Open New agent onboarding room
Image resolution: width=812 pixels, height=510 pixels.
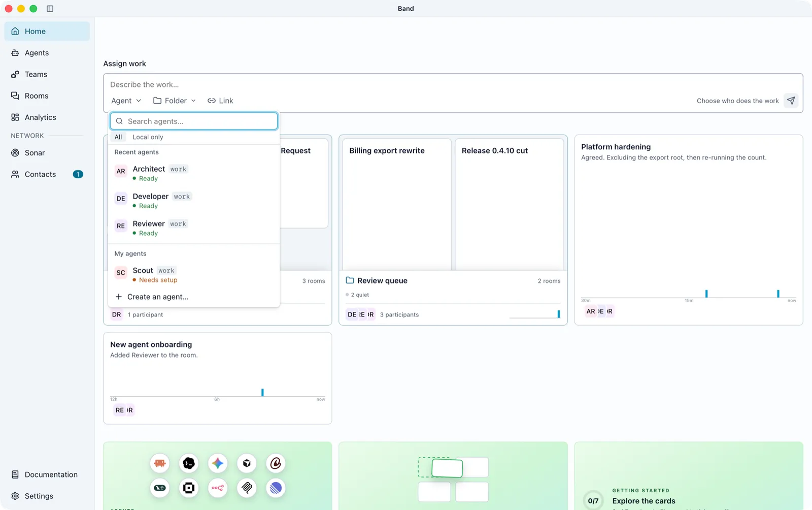pyautogui.click(x=217, y=378)
